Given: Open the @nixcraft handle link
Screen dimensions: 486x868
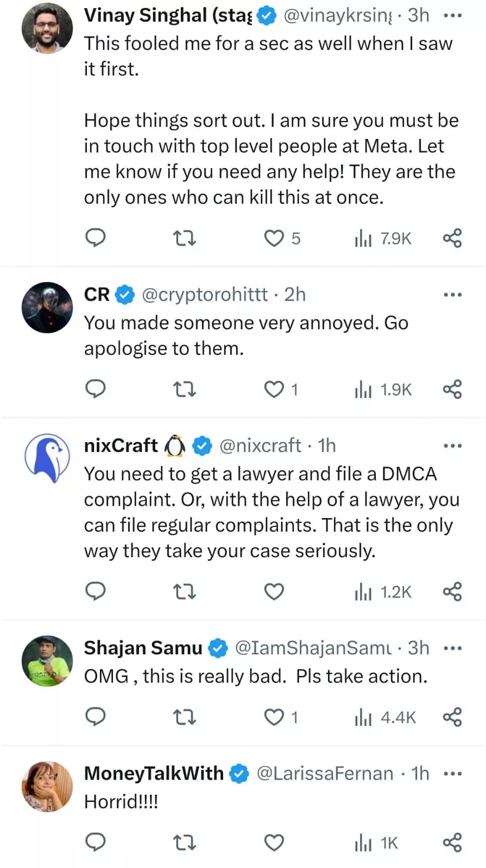Looking at the screenshot, I should coord(260,445).
